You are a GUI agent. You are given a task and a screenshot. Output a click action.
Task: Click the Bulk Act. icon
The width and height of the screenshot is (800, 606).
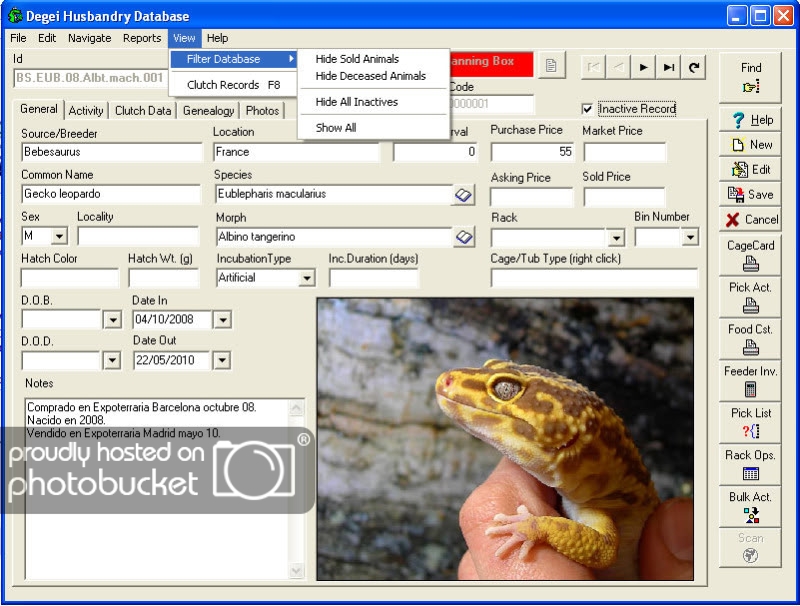pos(750,515)
